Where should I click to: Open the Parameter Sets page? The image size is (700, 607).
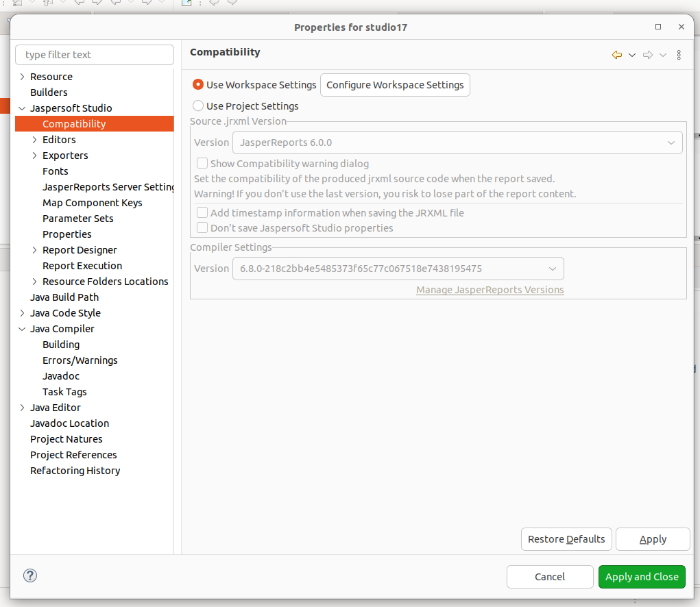(x=78, y=219)
